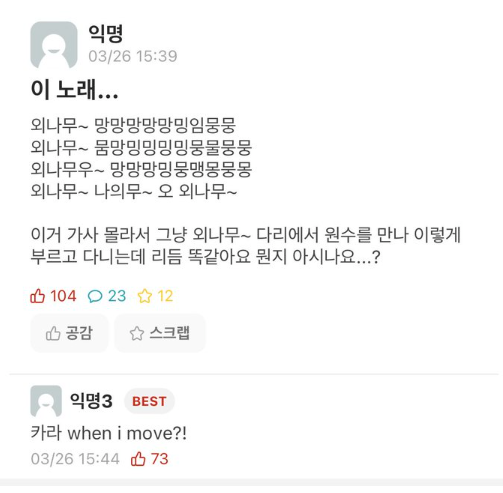
Task: Tap the 공감 like button
Action: click(69, 333)
